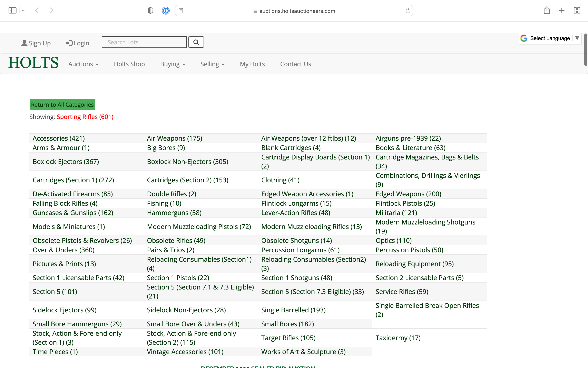This screenshot has width=588, height=368.
Task: Click the page vertical scrollbar
Action: pos(586,50)
